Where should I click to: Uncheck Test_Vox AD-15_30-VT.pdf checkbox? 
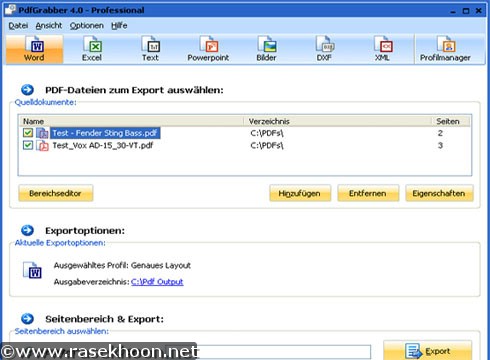28,145
